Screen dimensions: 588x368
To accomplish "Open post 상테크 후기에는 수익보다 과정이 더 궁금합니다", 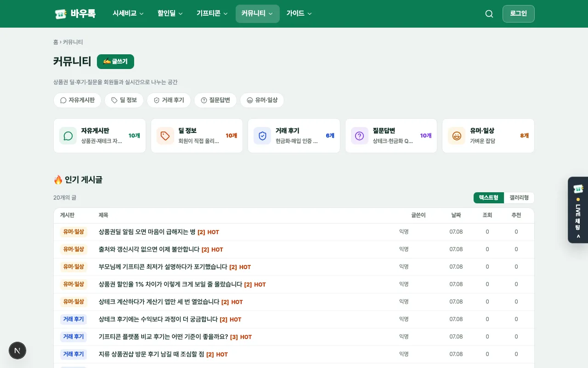I will pyautogui.click(x=158, y=319).
